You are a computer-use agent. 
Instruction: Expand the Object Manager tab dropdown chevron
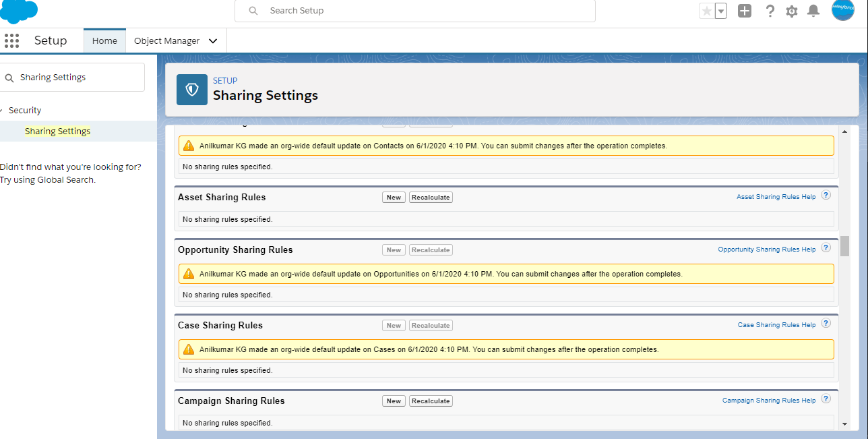[x=213, y=41]
